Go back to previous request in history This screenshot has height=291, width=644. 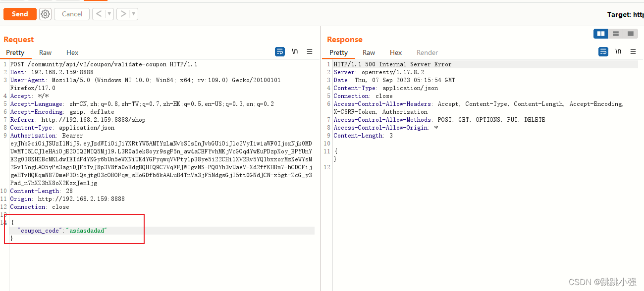(x=98, y=14)
